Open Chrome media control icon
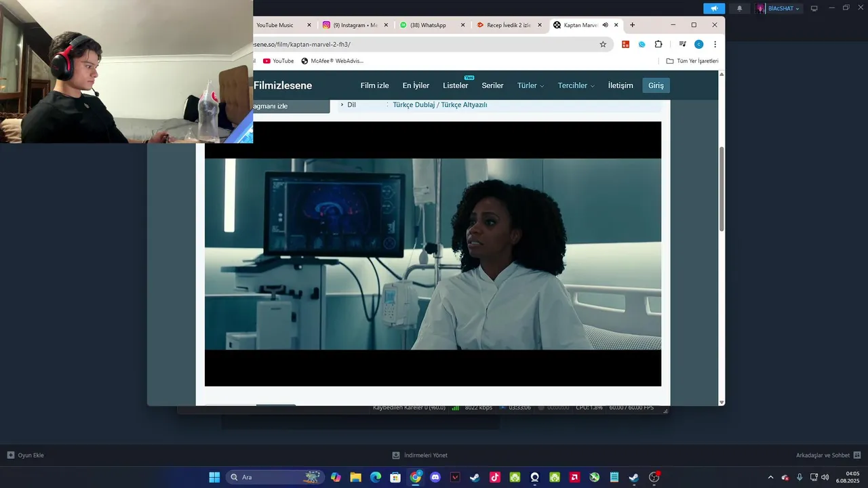 (682, 44)
